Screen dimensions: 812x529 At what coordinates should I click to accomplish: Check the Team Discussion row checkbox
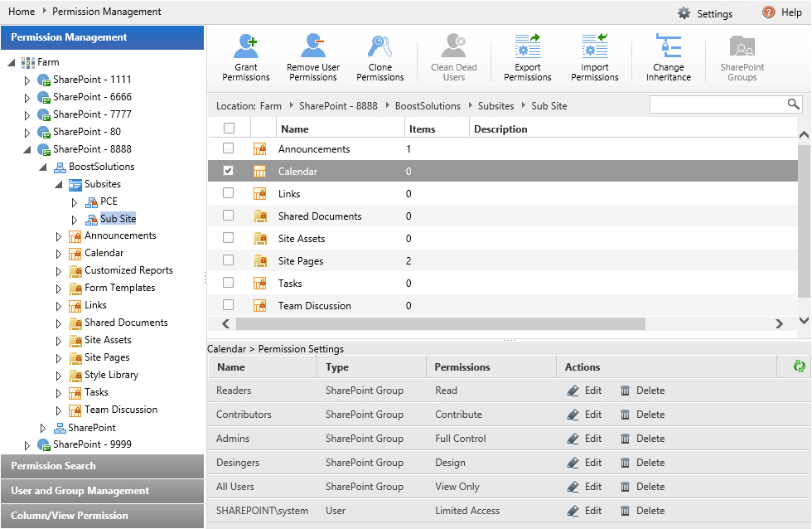pos(228,304)
